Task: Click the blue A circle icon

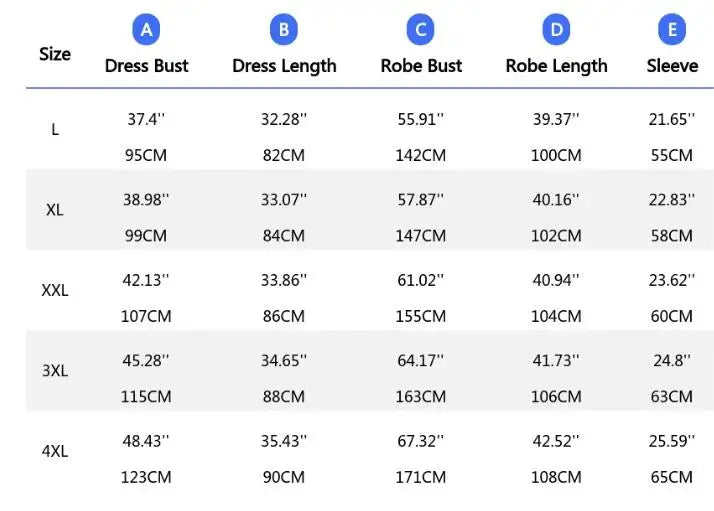Action: click(146, 30)
